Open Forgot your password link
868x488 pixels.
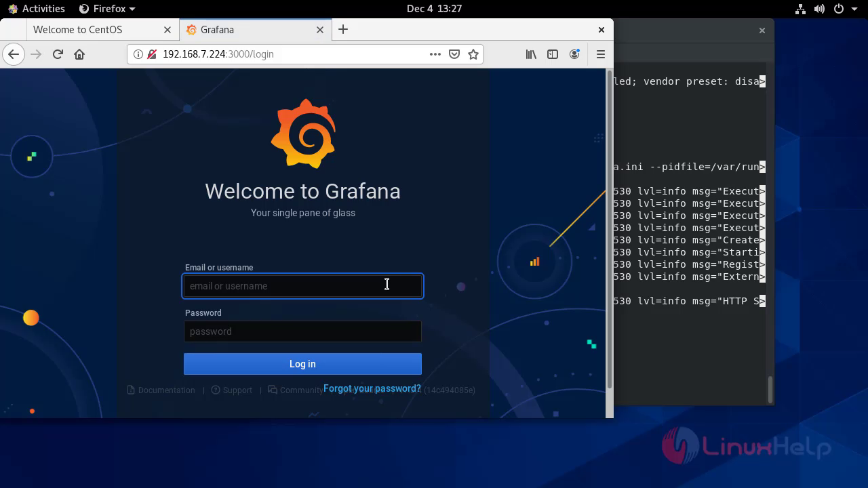coord(372,388)
